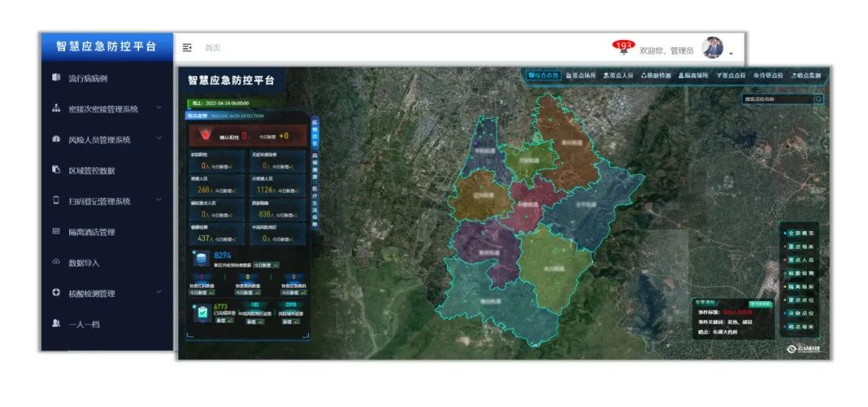
Task: Expand the 扫码登记管理系统 chevron
Action: (x=159, y=200)
